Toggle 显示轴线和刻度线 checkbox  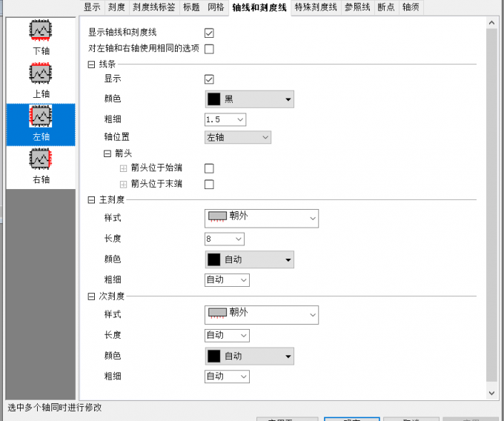pyautogui.click(x=209, y=33)
